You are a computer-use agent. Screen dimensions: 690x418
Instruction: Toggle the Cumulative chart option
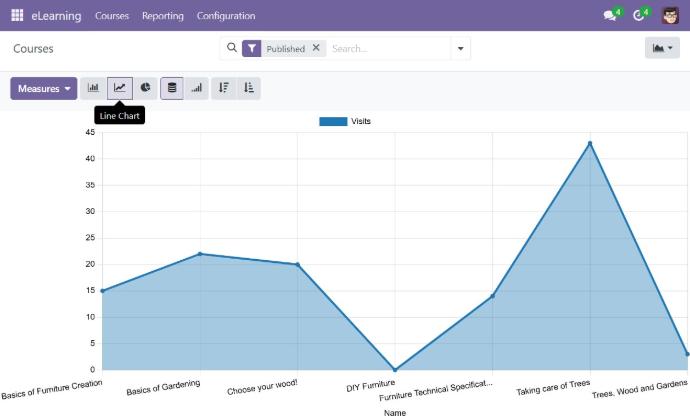point(197,88)
